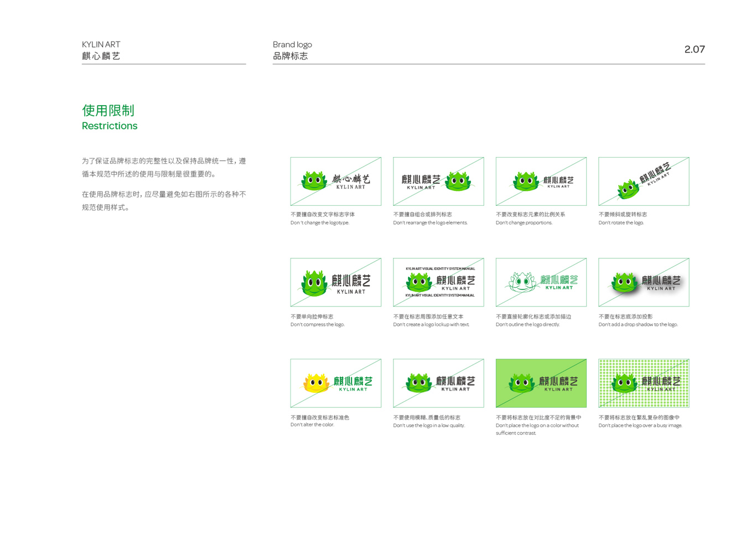Screen dimensions: 756x539
Task: Click the '麒心麟艺' header text
Action: click(101, 56)
